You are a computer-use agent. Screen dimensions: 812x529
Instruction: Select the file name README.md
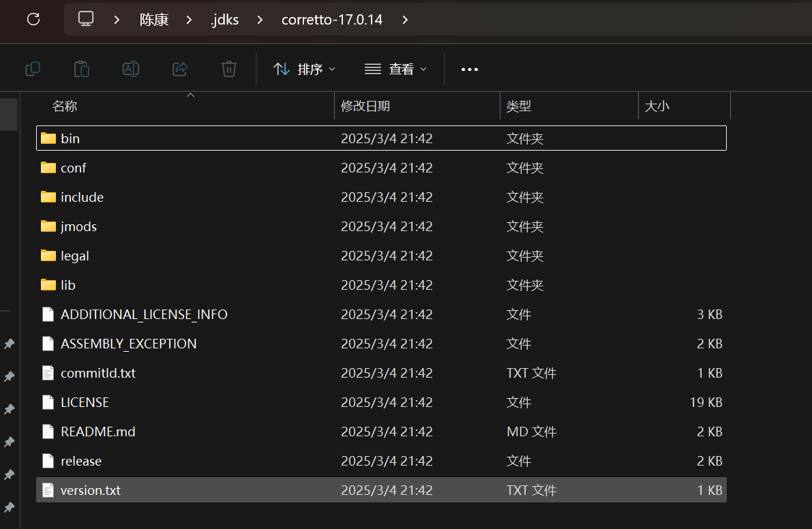tap(98, 432)
